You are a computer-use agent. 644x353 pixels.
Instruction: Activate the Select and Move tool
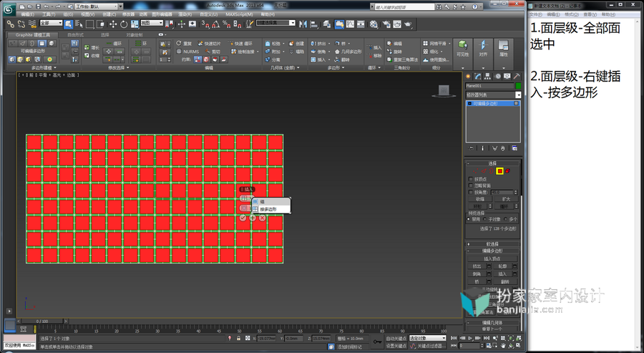click(112, 24)
